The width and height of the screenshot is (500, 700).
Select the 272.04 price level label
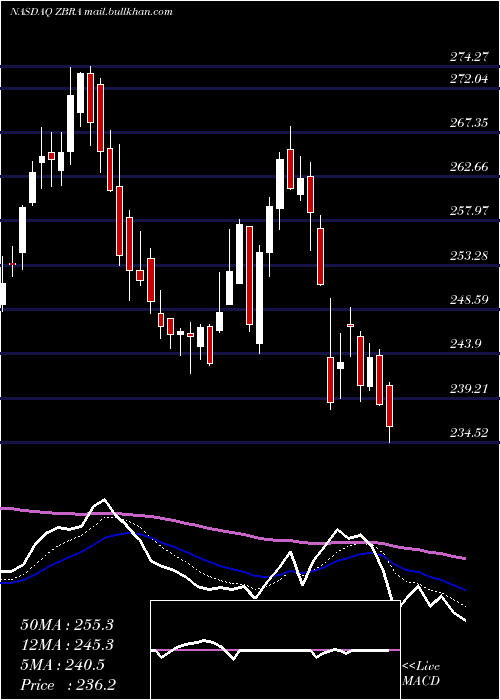[x=468, y=79]
